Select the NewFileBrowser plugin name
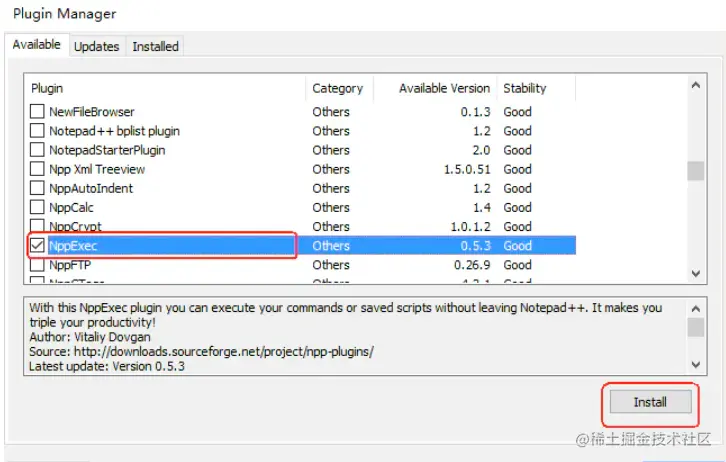726x462 pixels. 92,112
